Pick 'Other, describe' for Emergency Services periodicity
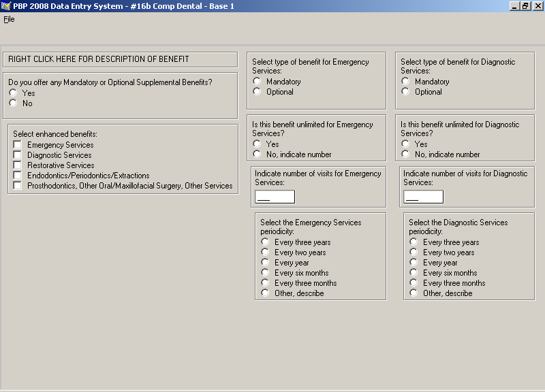545x392 pixels. (265, 293)
